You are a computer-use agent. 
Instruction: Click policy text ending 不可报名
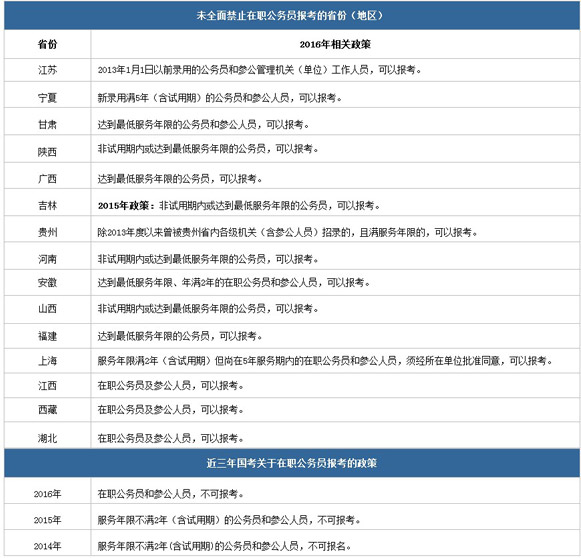click(224, 546)
